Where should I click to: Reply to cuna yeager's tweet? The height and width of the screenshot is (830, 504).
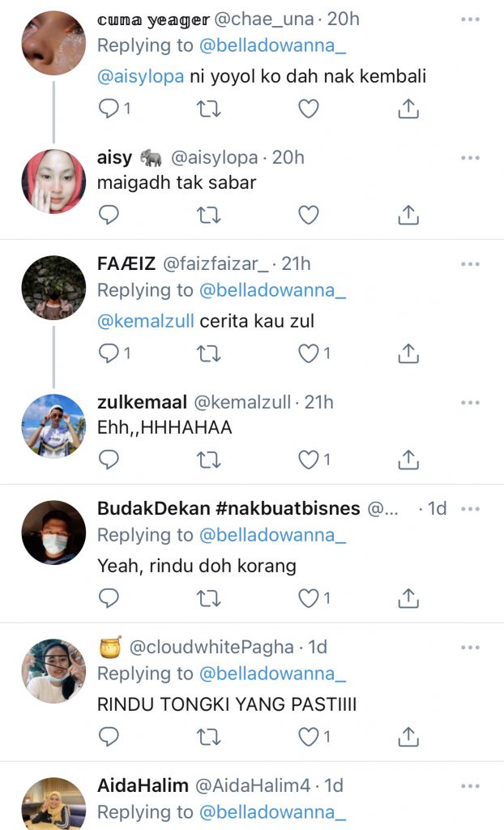click(109, 109)
